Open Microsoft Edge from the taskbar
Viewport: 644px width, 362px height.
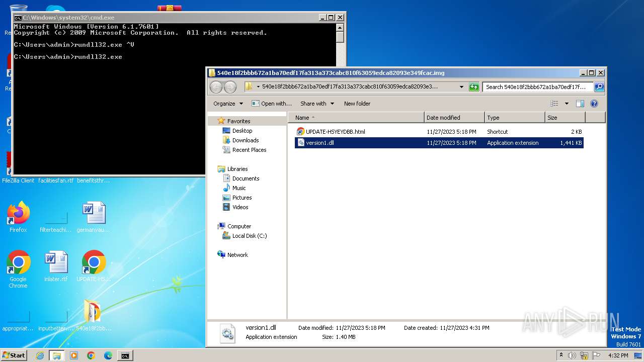click(108, 355)
